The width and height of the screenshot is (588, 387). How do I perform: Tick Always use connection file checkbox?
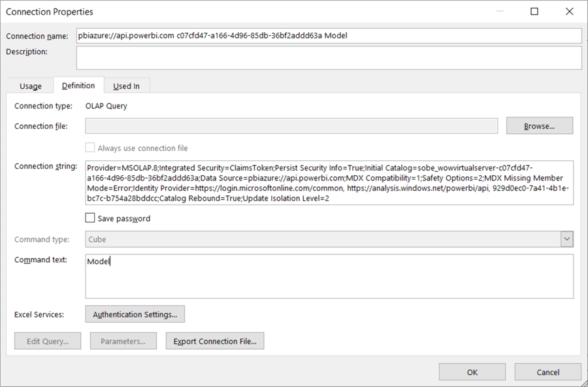90,148
